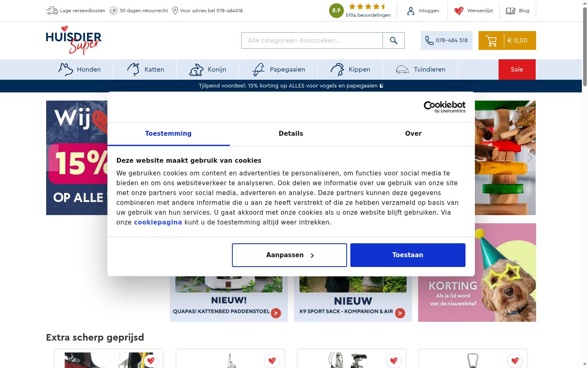The height and width of the screenshot is (368, 588).
Task: Click the parrot icon in Papegaaien menu
Action: pyautogui.click(x=258, y=70)
